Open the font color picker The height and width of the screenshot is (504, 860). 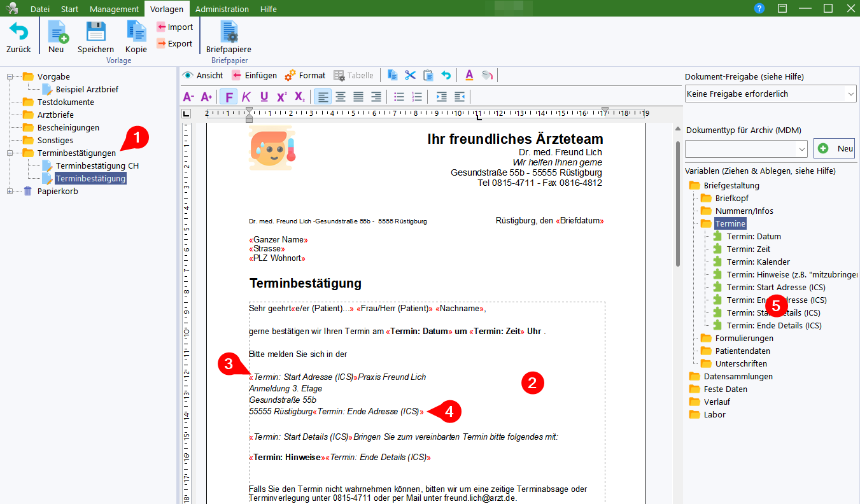tap(469, 75)
